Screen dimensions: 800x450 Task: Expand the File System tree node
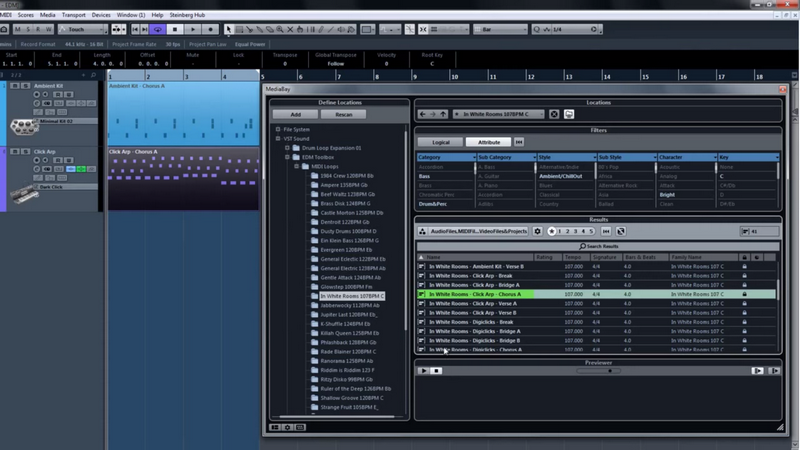(x=278, y=130)
